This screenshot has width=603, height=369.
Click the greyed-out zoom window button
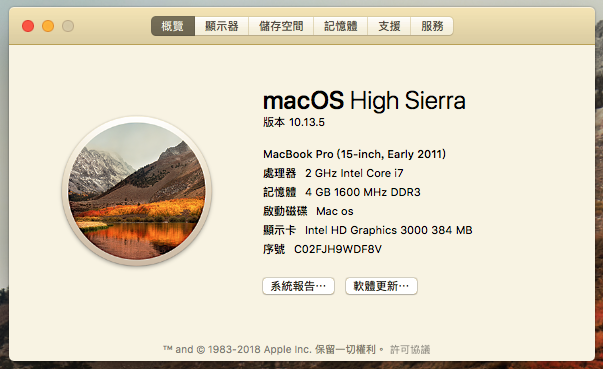click(x=68, y=26)
